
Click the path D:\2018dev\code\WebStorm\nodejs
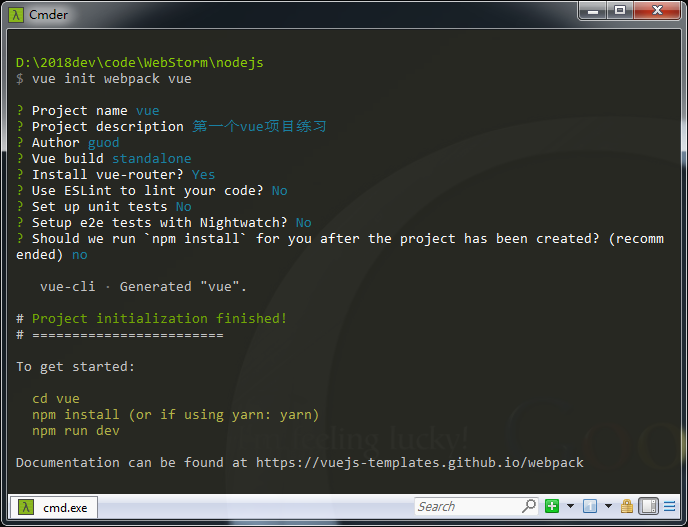(x=140, y=63)
